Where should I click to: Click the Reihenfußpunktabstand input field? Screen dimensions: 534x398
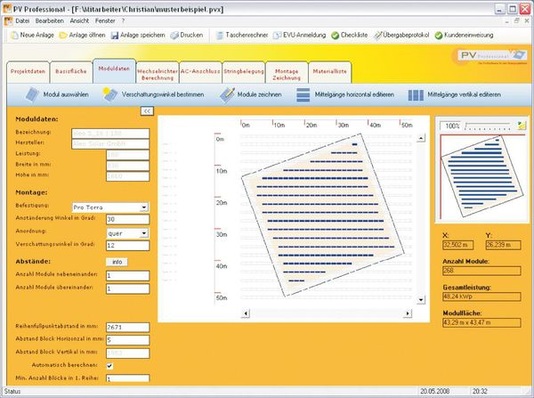tap(128, 327)
